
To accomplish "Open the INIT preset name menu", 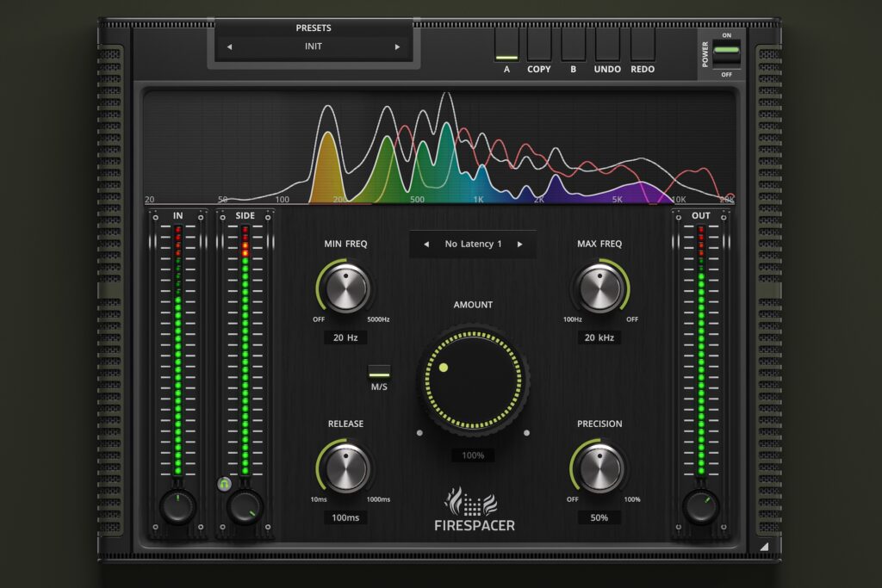I will (314, 46).
